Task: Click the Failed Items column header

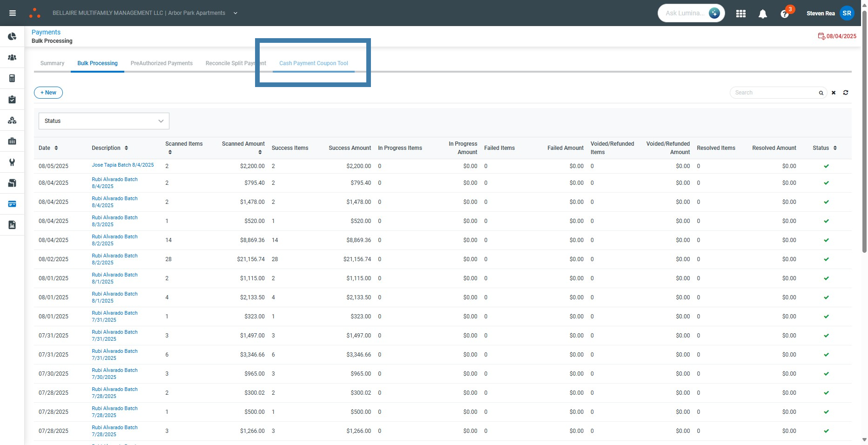Action: click(499, 148)
